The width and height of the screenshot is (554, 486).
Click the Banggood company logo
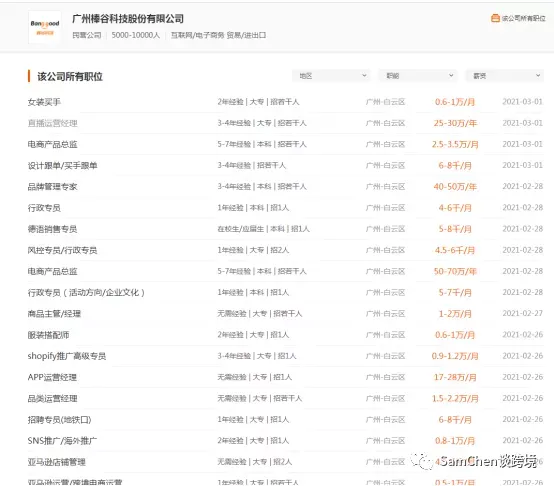[45, 27]
